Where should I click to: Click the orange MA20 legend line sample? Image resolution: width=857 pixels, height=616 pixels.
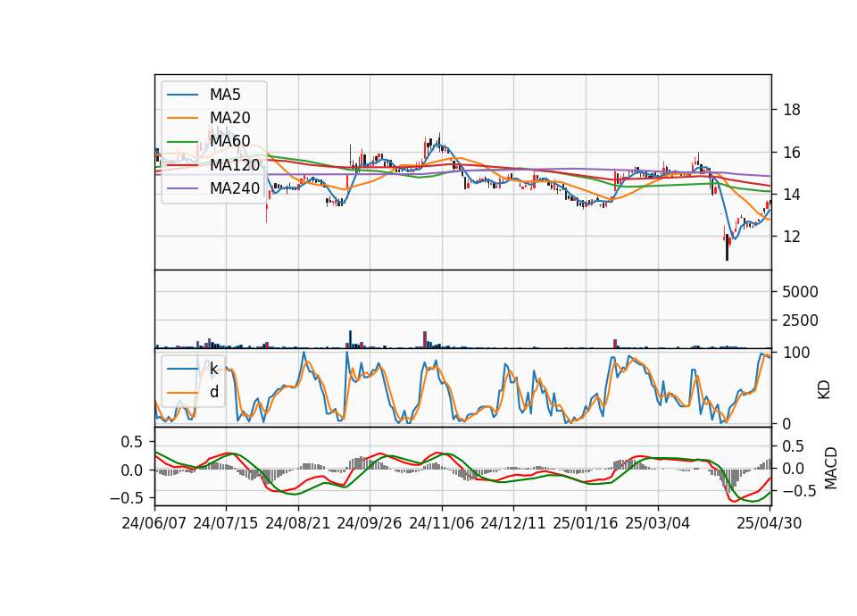tap(182, 118)
